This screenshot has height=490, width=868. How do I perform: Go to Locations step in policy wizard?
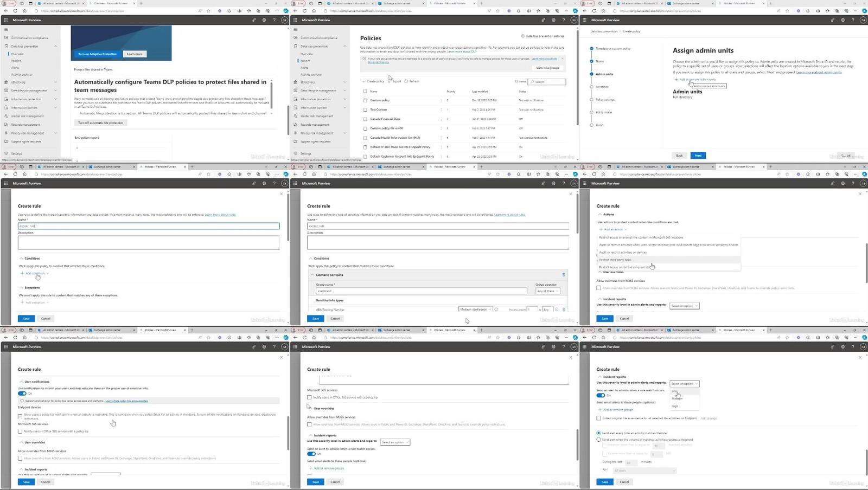pyautogui.click(x=602, y=87)
